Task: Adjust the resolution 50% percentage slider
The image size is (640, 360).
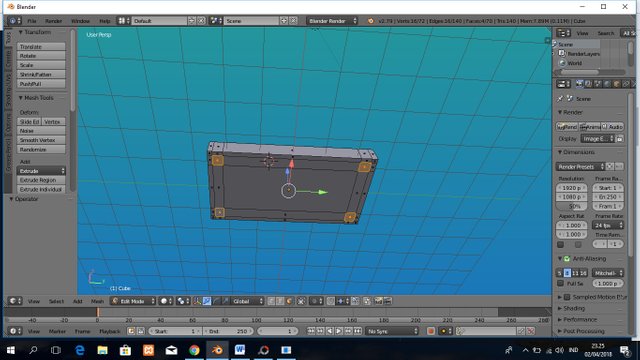Action: 571,206
